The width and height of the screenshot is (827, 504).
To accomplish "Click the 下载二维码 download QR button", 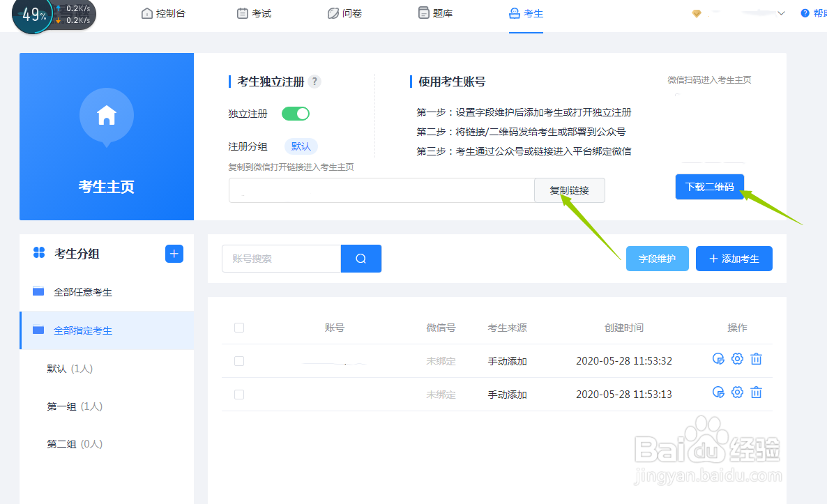I will click(709, 187).
